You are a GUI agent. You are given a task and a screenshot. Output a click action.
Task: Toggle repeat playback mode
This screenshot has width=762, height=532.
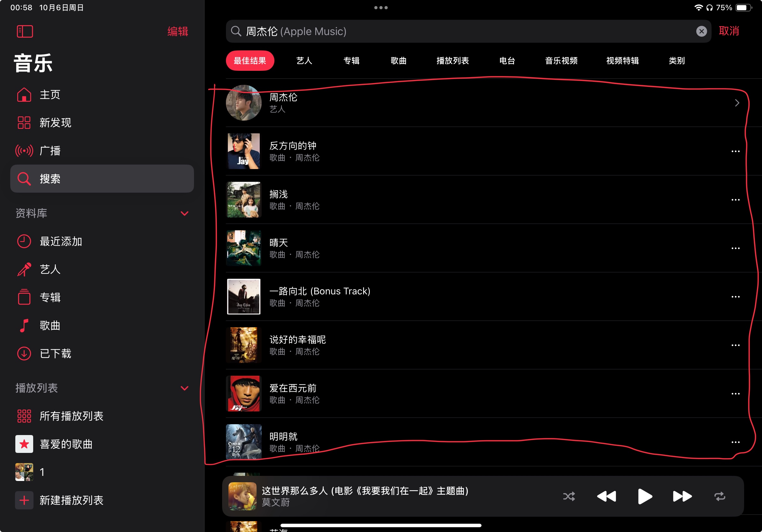(720, 497)
